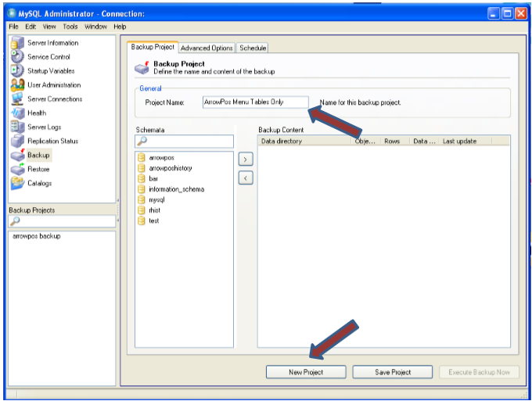532x401 pixels.
Task: Open the Window menu
Action: pyautogui.click(x=95, y=27)
